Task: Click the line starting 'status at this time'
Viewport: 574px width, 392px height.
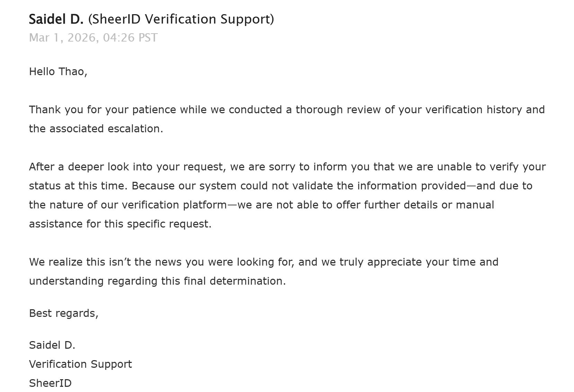Action: [281, 186]
